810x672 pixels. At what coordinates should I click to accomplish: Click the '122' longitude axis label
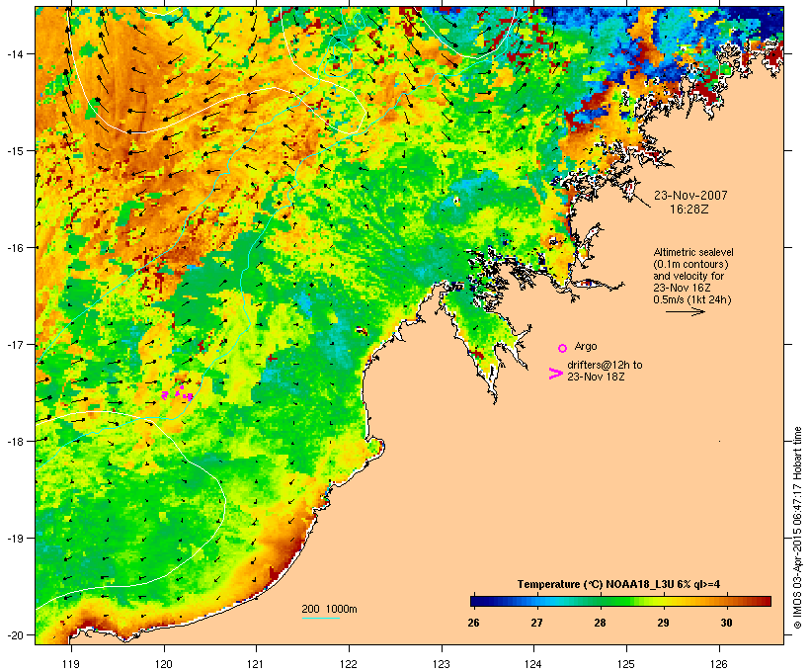click(x=349, y=664)
